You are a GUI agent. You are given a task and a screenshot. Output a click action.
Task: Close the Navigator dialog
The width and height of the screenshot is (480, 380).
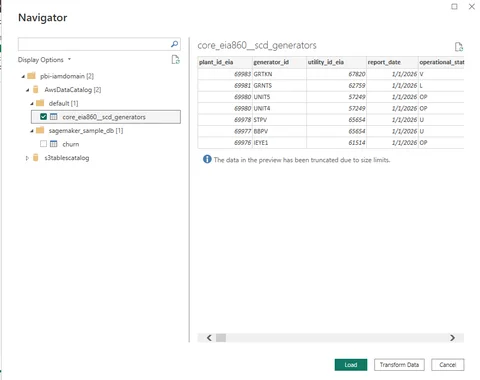[472, 6]
